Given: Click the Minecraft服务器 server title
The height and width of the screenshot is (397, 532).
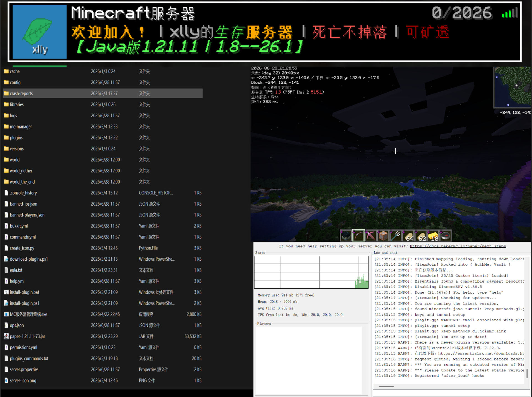Looking at the screenshot, I should click(x=133, y=13).
